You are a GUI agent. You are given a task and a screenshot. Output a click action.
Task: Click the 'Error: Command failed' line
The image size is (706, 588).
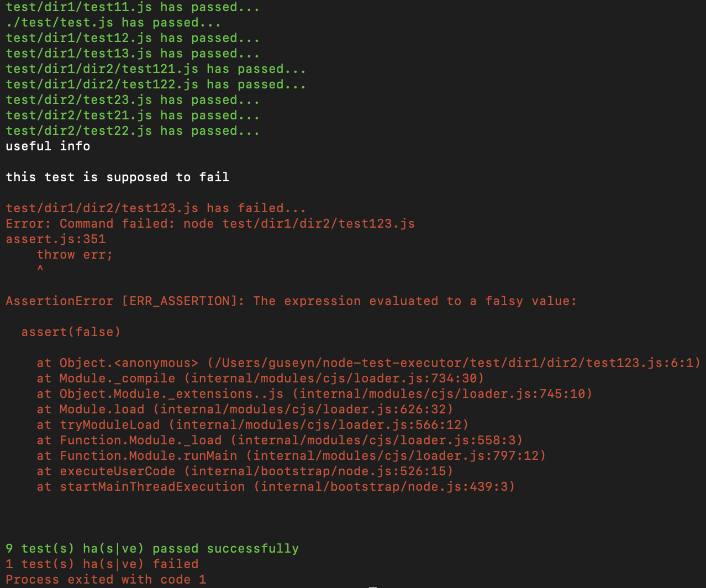pyautogui.click(x=210, y=224)
